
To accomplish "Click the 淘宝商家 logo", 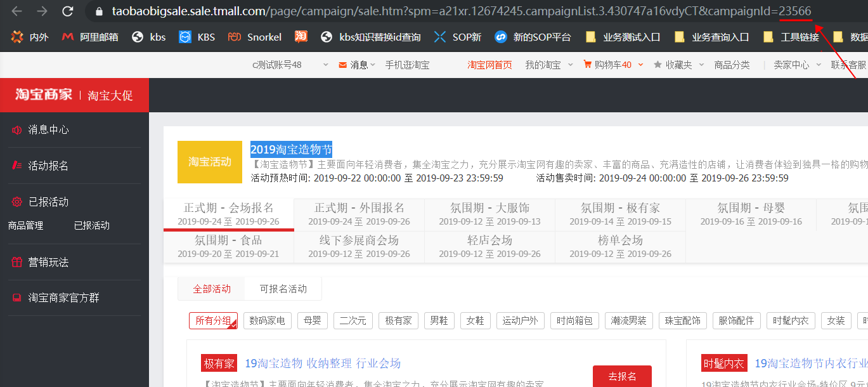I will click(44, 95).
